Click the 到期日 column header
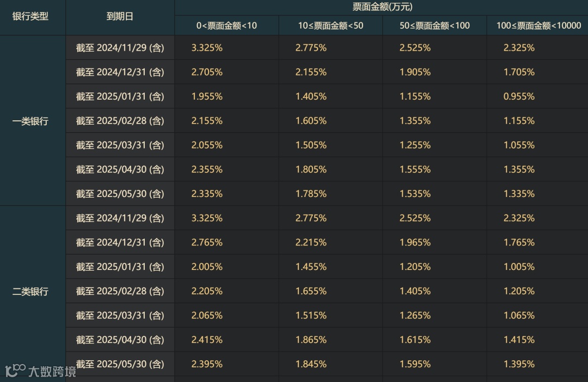This screenshot has height=382, width=588. (120, 16)
